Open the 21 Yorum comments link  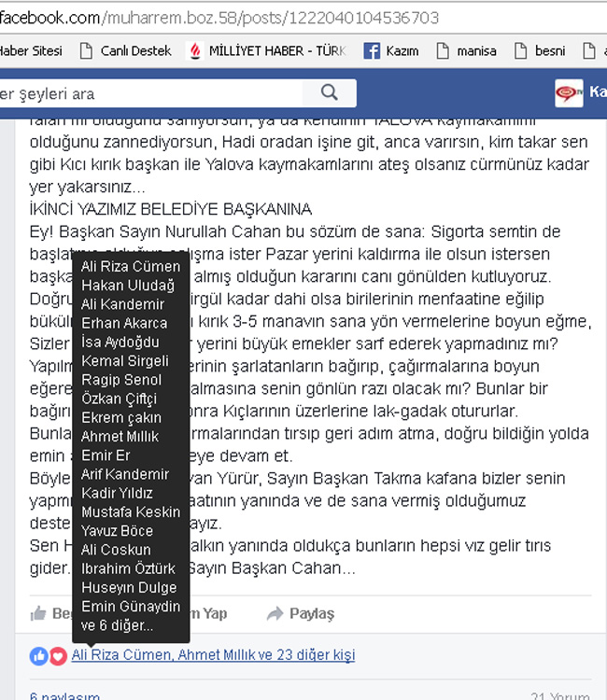pyautogui.click(x=560, y=695)
